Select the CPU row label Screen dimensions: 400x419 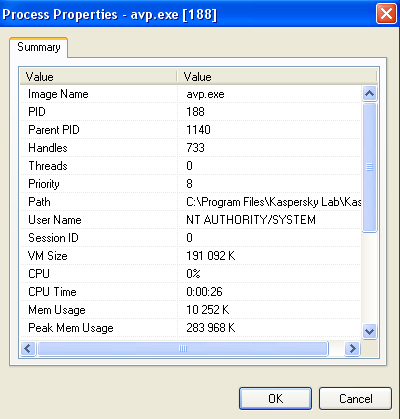click(39, 274)
